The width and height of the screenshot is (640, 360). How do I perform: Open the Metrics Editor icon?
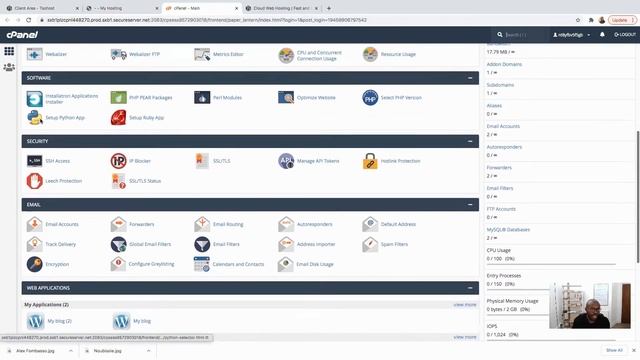click(x=202, y=54)
